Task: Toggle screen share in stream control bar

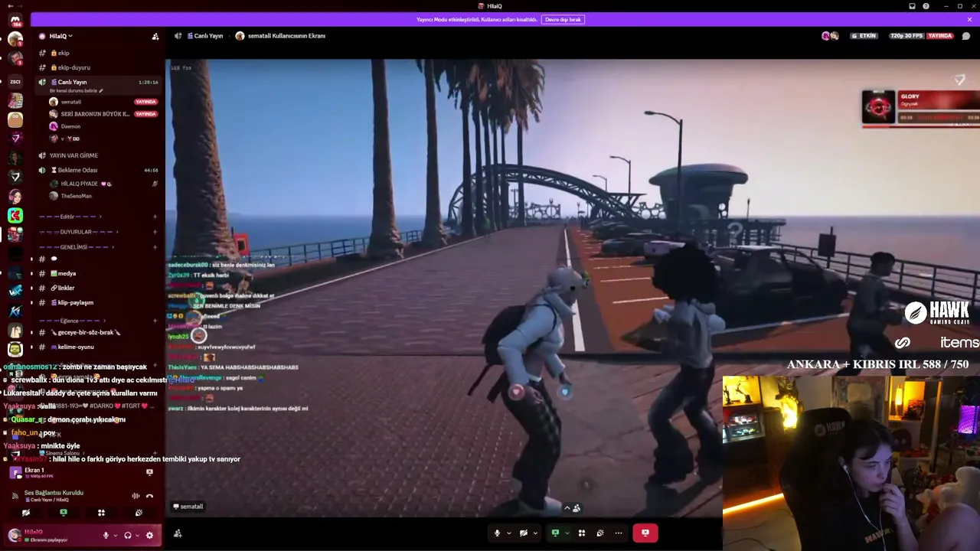Action: [555, 533]
